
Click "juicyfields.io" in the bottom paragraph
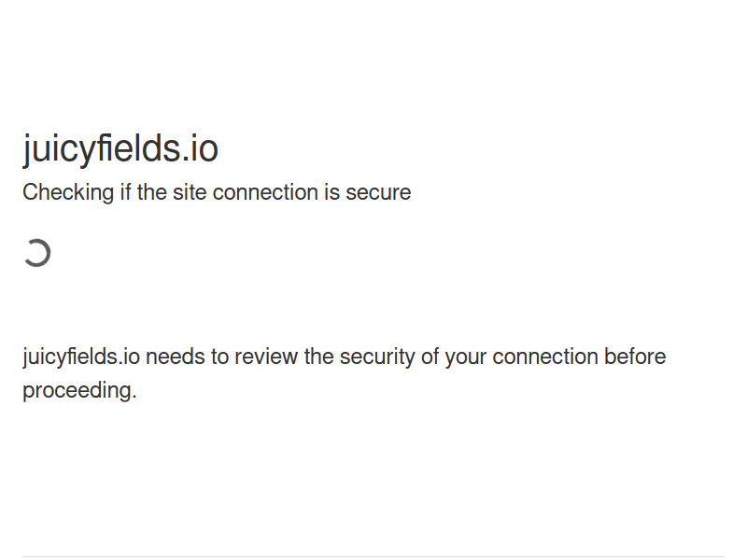click(81, 357)
